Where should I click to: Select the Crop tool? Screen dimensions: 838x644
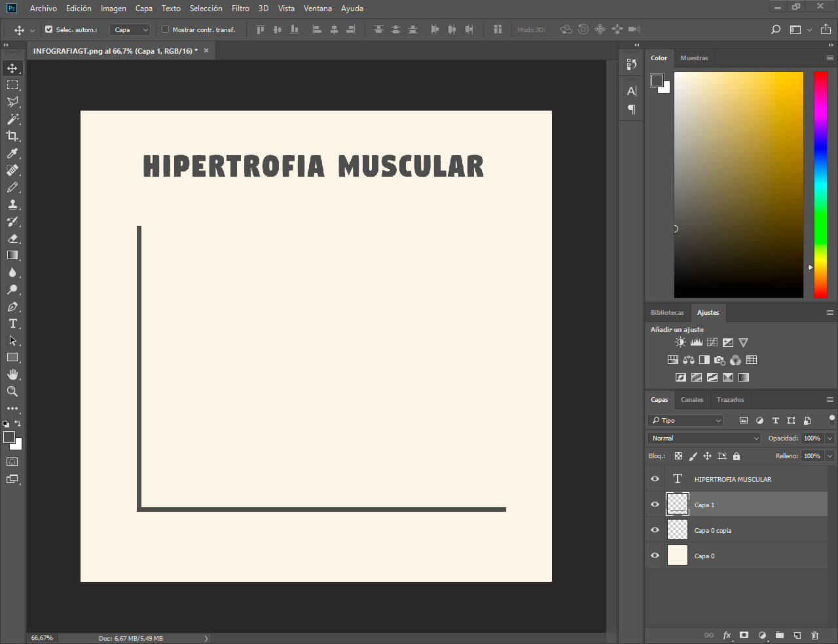pyautogui.click(x=12, y=136)
